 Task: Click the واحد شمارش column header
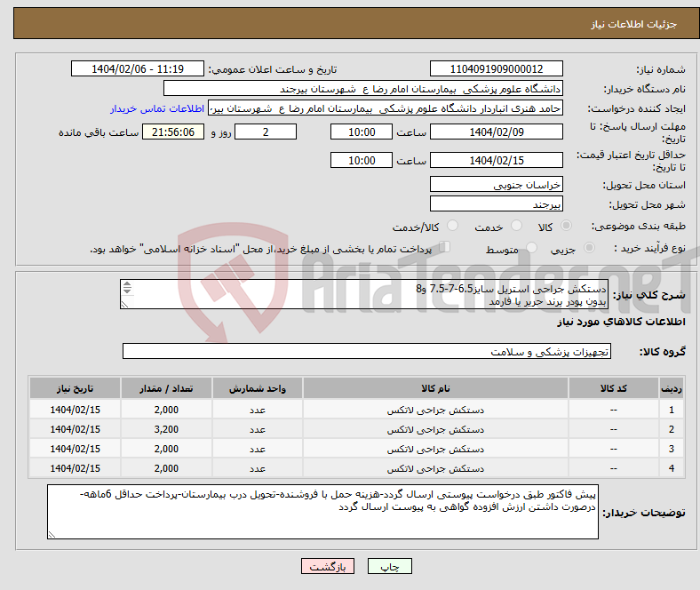tap(257, 388)
